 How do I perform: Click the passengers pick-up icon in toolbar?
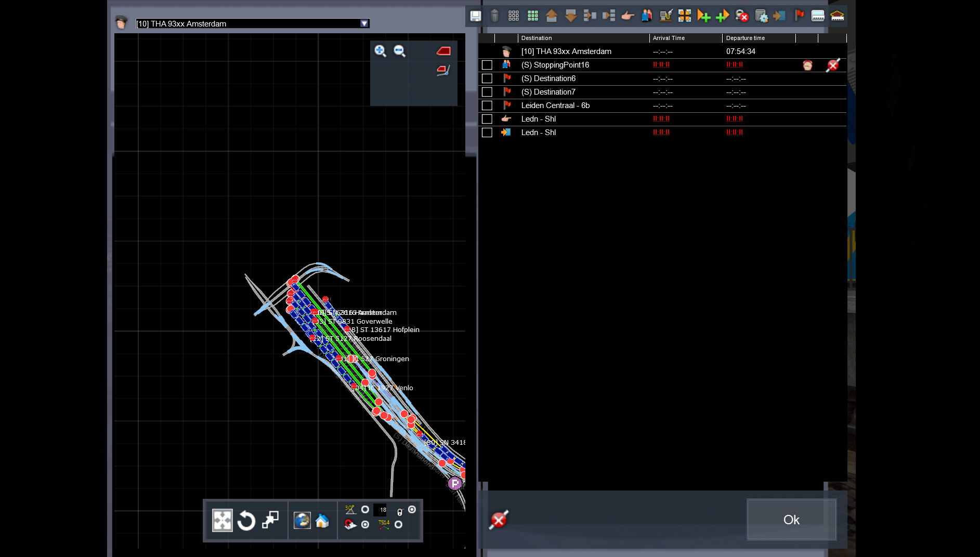[x=646, y=16]
